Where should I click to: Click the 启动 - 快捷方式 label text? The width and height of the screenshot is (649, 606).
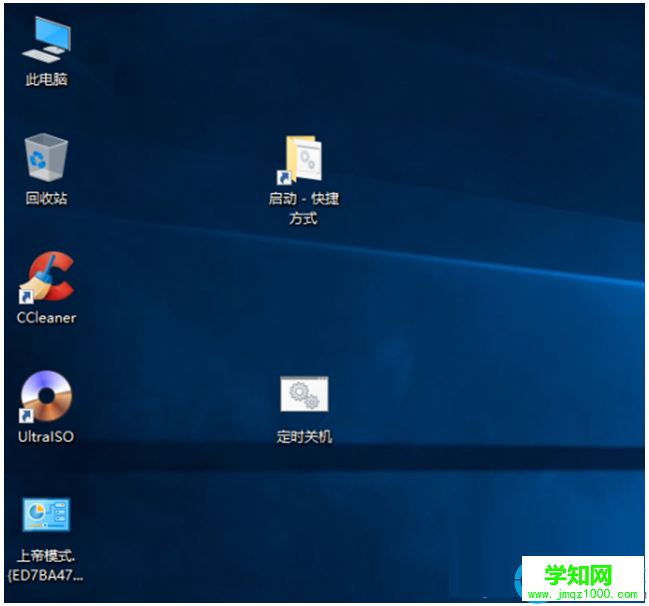pyautogui.click(x=304, y=208)
